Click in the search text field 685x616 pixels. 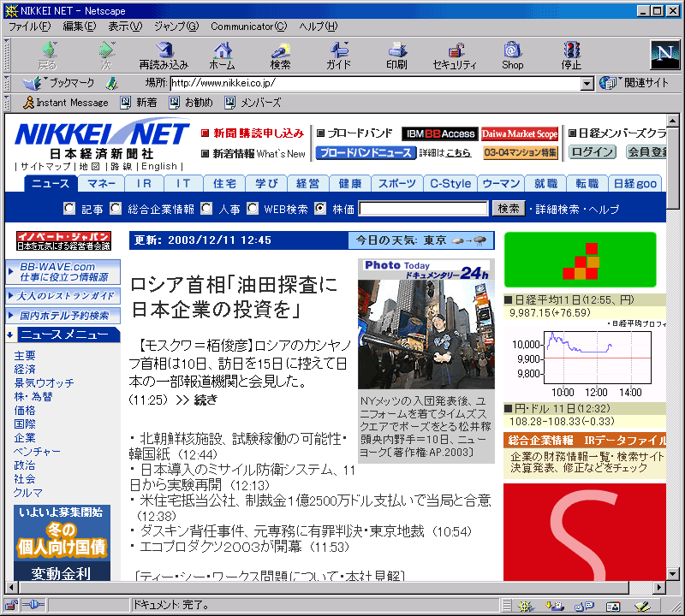tap(423, 209)
